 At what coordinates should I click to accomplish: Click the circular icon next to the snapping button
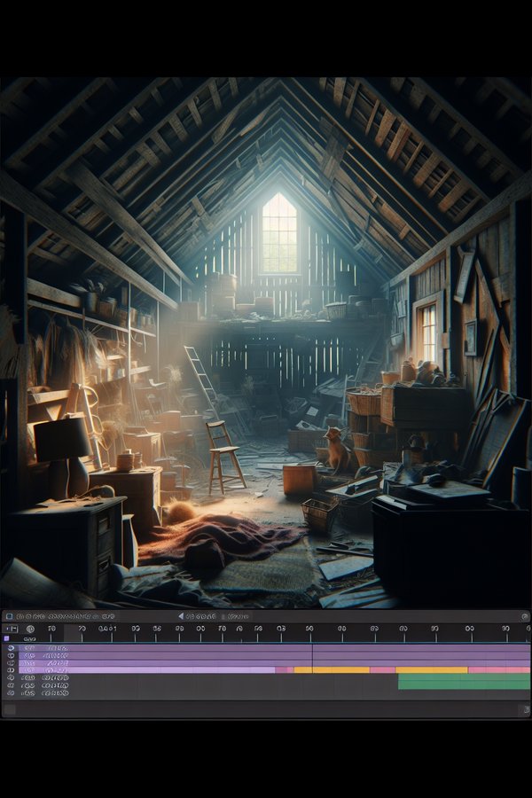click(30, 629)
